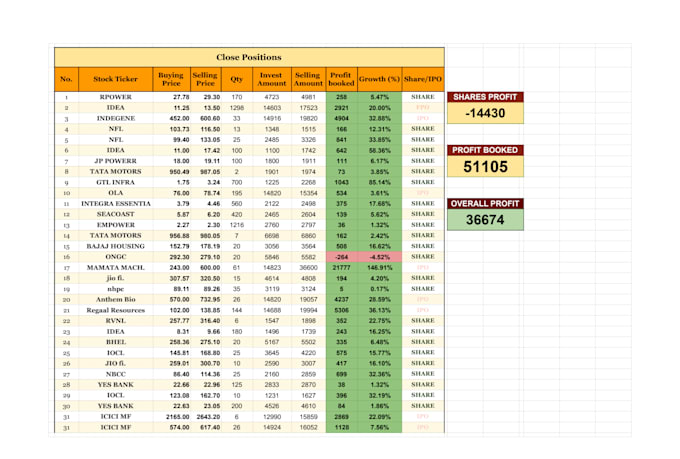
Task: Select the 12990 invest amount cell
Action: [x=272, y=416]
